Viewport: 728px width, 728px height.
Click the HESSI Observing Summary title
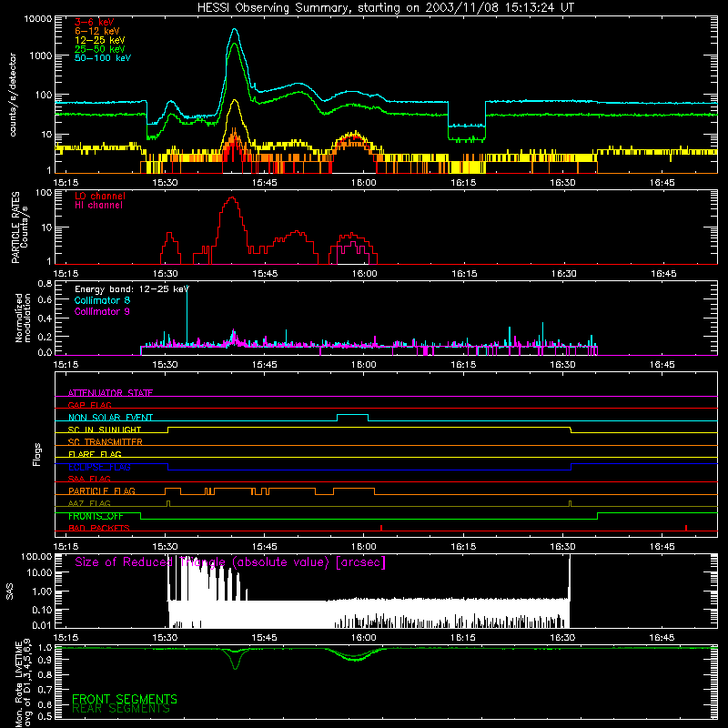[385, 8]
